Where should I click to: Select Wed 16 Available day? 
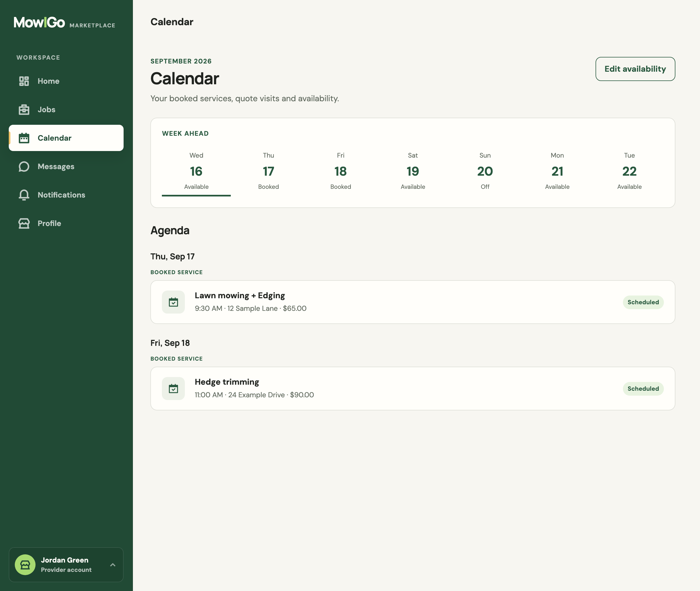coord(196,172)
